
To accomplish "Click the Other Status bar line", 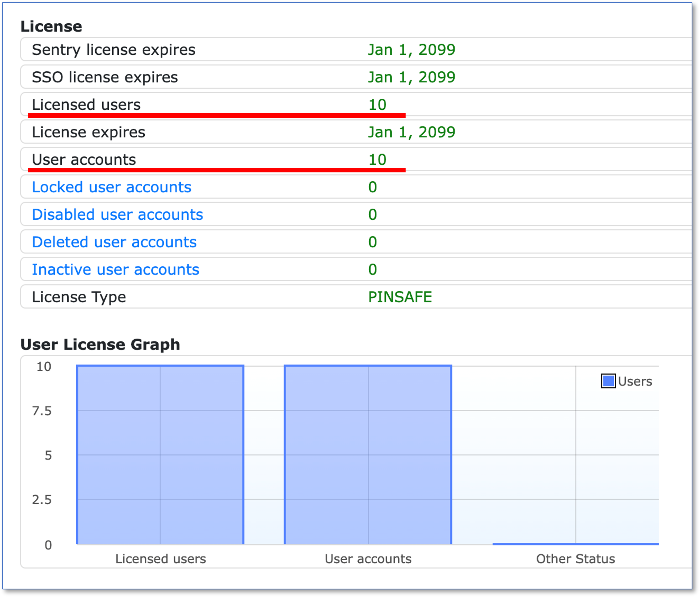I will (x=576, y=544).
